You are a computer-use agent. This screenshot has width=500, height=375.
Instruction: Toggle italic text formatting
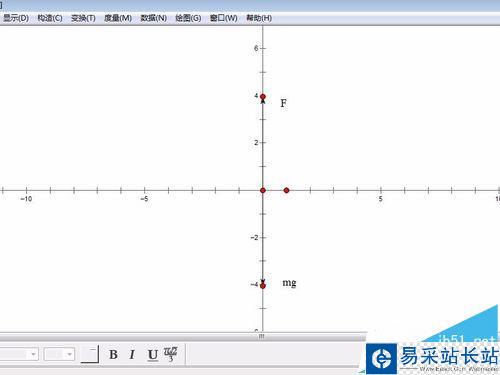(132, 354)
